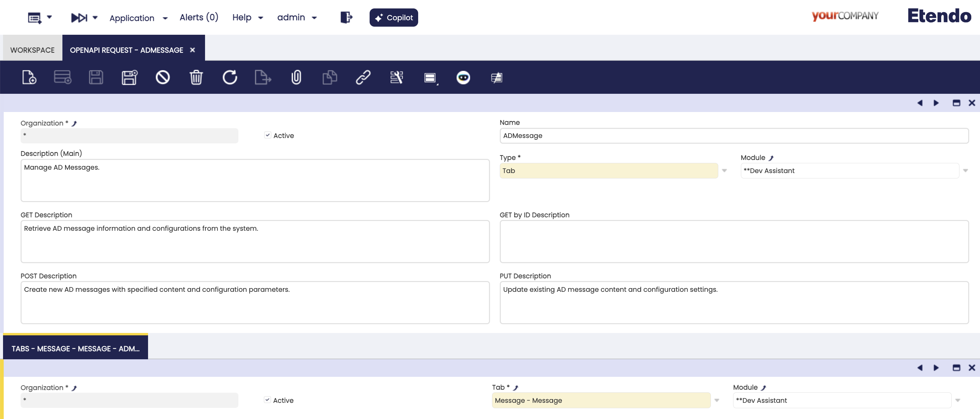The height and width of the screenshot is (419, 980).
Task: Refresh the record with circular arrow icon
Action: point(229,78)
